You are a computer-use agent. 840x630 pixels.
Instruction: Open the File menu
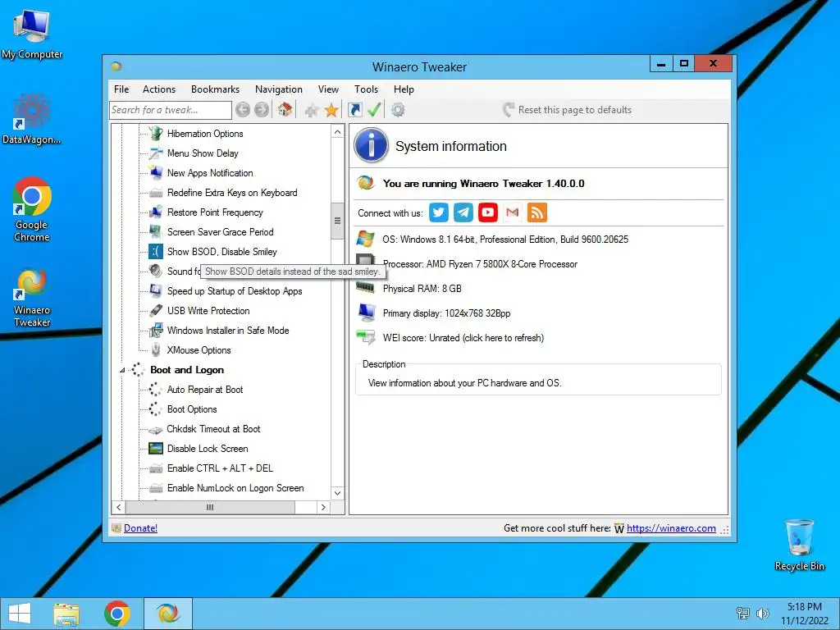(x=121, y=89)
